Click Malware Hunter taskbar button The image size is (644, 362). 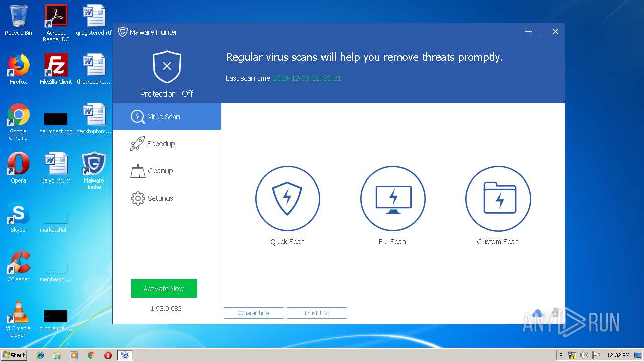pyautogui.click(x=125, y=355)
